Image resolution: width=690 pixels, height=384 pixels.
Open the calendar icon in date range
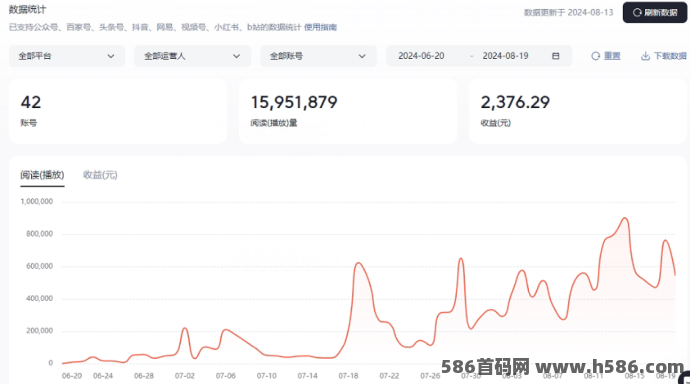[x=555, y=56]
